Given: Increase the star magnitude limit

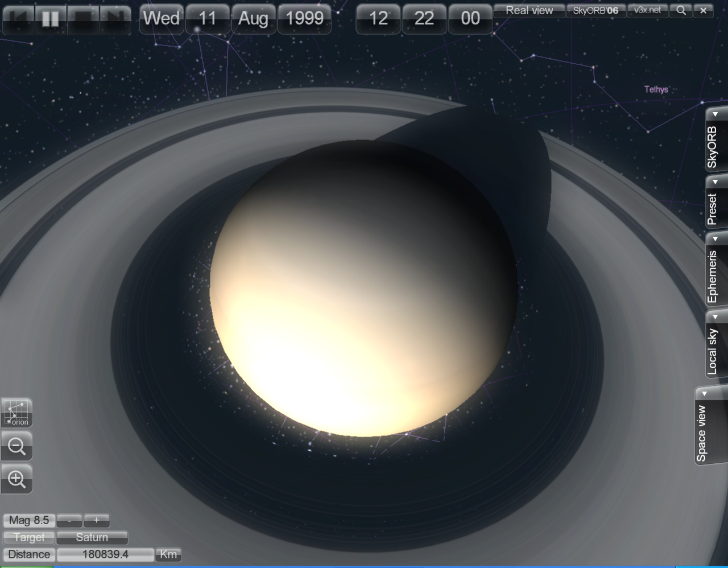Looking at the screenshot, I should 97,520.
